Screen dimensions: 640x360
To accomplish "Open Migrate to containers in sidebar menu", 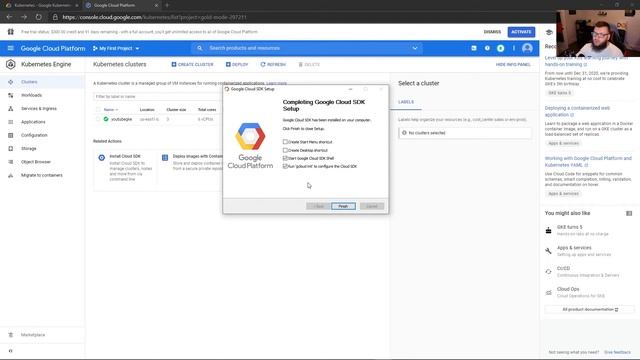I will pos(42,175).
